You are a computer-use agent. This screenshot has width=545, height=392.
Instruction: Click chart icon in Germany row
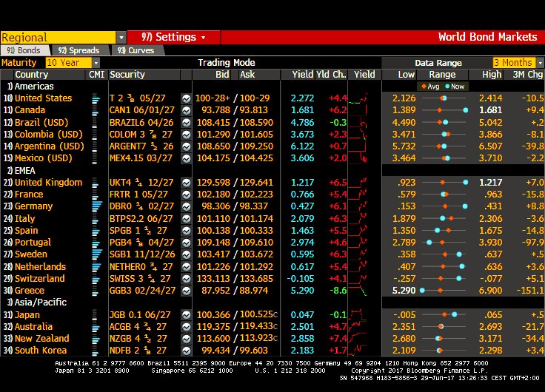(187, 206)
